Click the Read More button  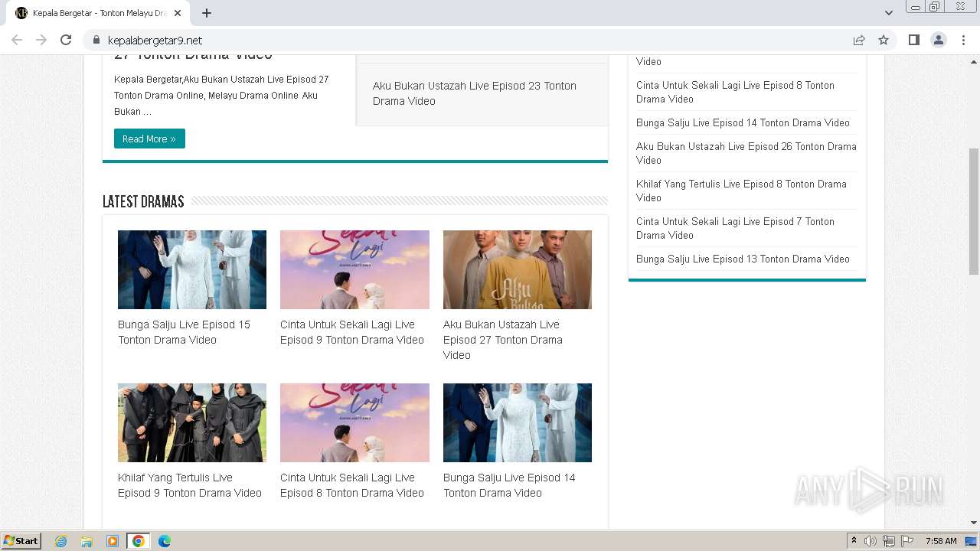pos(149,139)
